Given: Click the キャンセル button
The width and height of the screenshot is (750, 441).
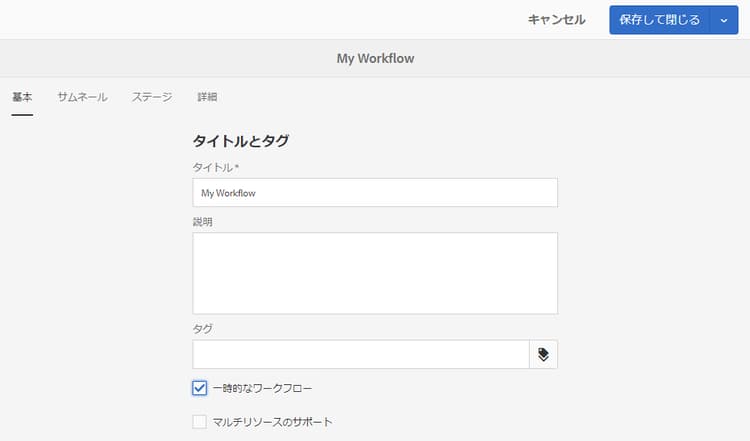Looking at the screenshot, I should 556,20.
